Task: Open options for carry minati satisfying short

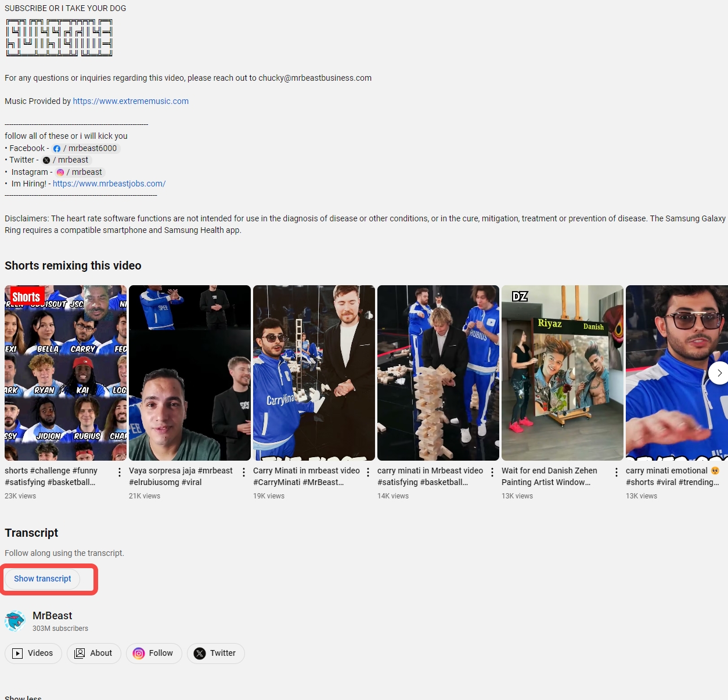Action: click(x=492, y=471)
